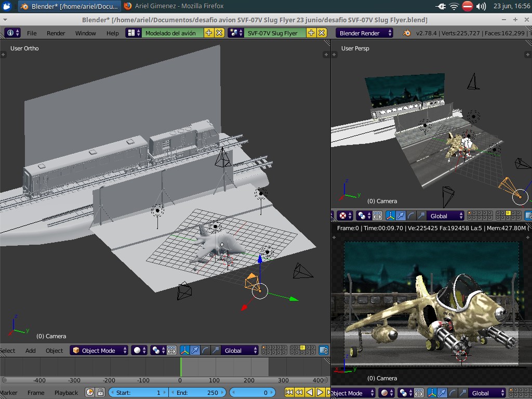Click the Playback menu in timeline

[66, 393]
